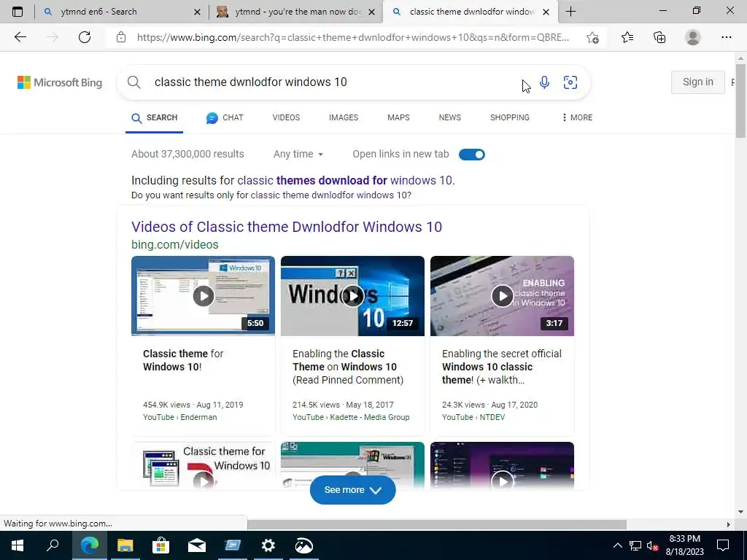Select the SEARCH tab
Image resolution: width=747 pixels, height=560 pixels.
(155, 117)
